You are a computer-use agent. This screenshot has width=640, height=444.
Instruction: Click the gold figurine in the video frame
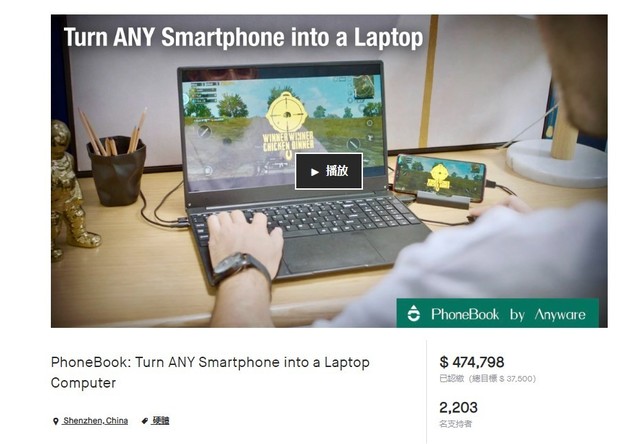tap(72, 190)
